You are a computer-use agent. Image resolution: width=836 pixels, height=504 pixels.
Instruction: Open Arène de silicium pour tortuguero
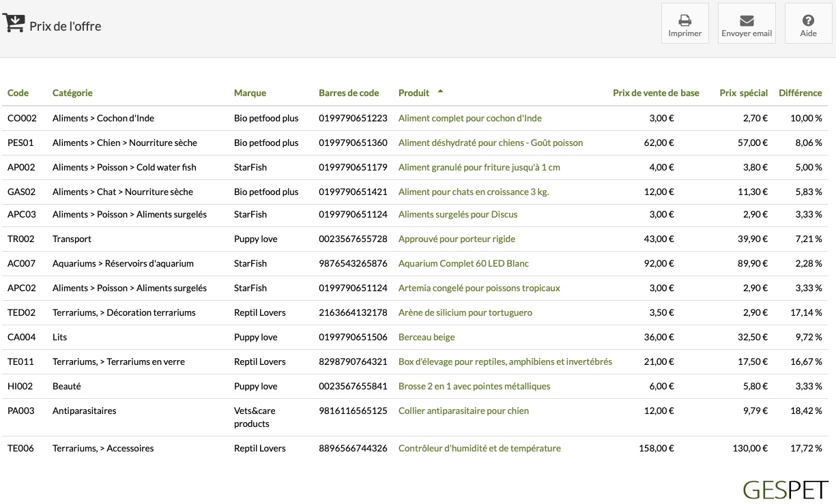465,312
